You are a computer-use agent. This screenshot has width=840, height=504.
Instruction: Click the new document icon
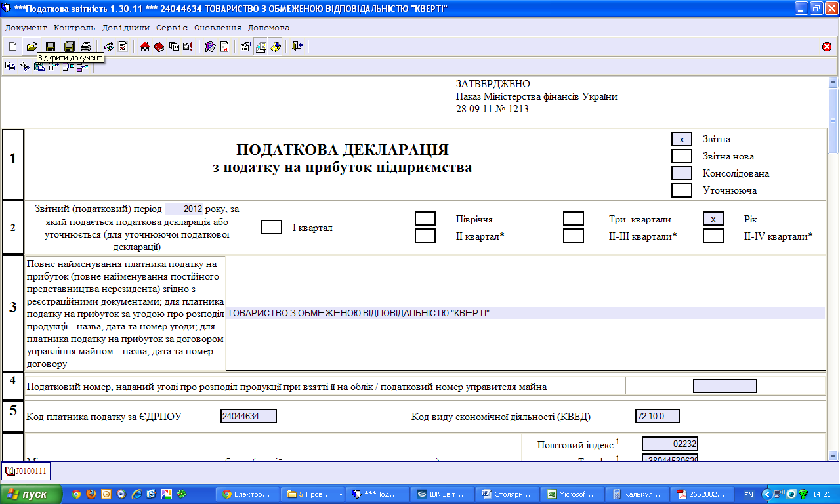point(12,47)
